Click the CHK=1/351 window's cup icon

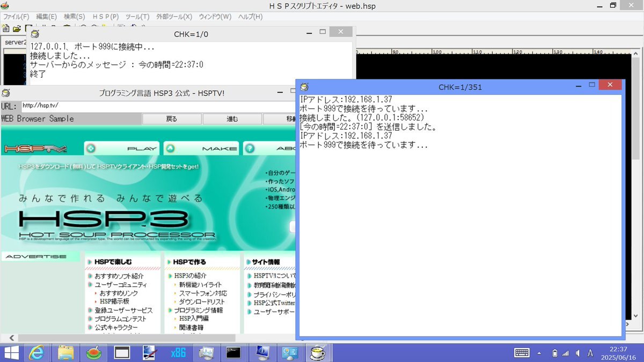pyautogui.click(x=304, y=86)
